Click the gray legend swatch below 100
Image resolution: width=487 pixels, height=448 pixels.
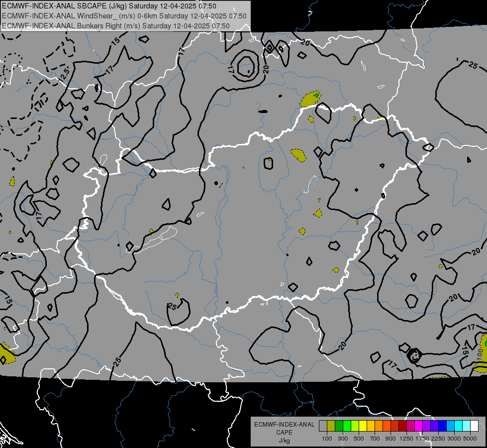coord(323,426)
